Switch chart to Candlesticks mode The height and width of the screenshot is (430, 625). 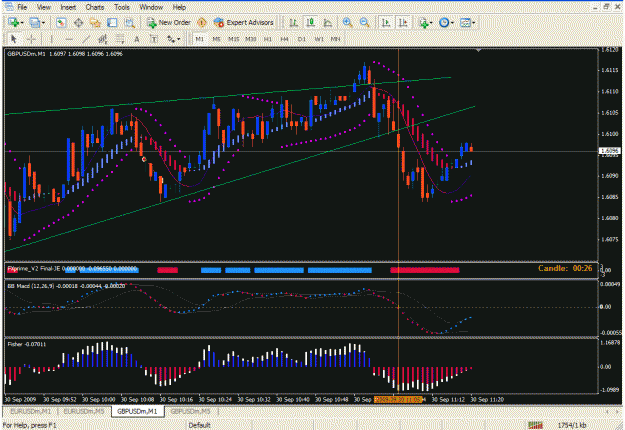click(x=311, y=23)
